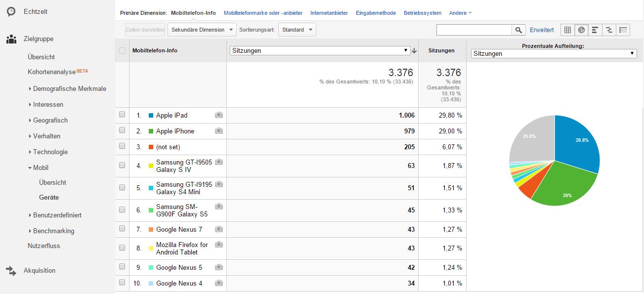
Task: Select Eingabemethode dimension
Action: (x=376, y=13)
